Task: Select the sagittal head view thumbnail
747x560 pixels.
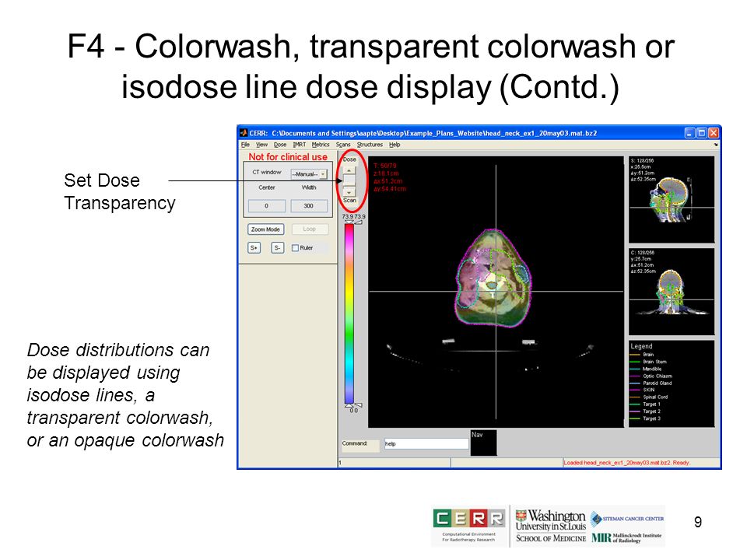Action: click(x=672, y=200)
